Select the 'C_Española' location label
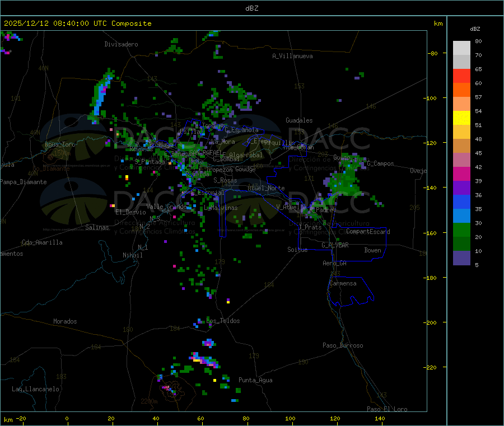The image size is (504, 426). tap(241, 130)
